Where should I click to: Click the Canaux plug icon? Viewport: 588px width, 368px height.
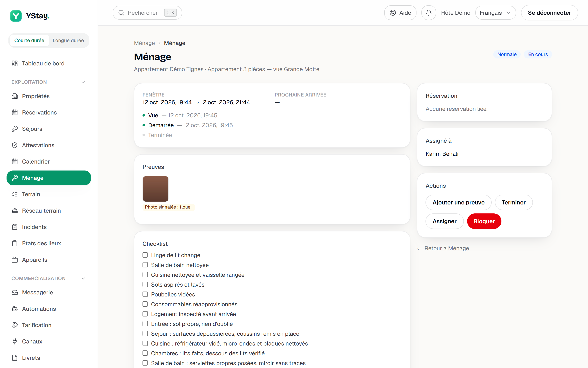14,341
